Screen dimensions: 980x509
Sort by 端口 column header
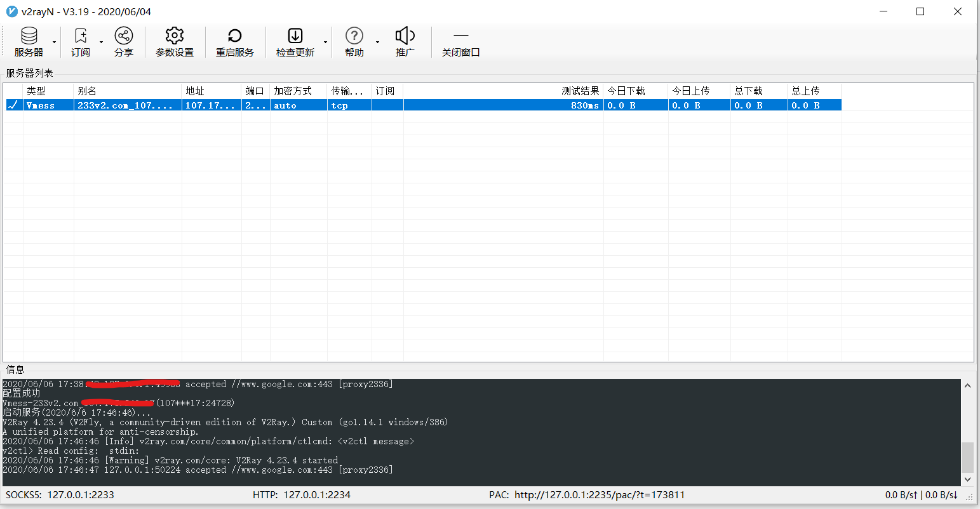(256, 91)
